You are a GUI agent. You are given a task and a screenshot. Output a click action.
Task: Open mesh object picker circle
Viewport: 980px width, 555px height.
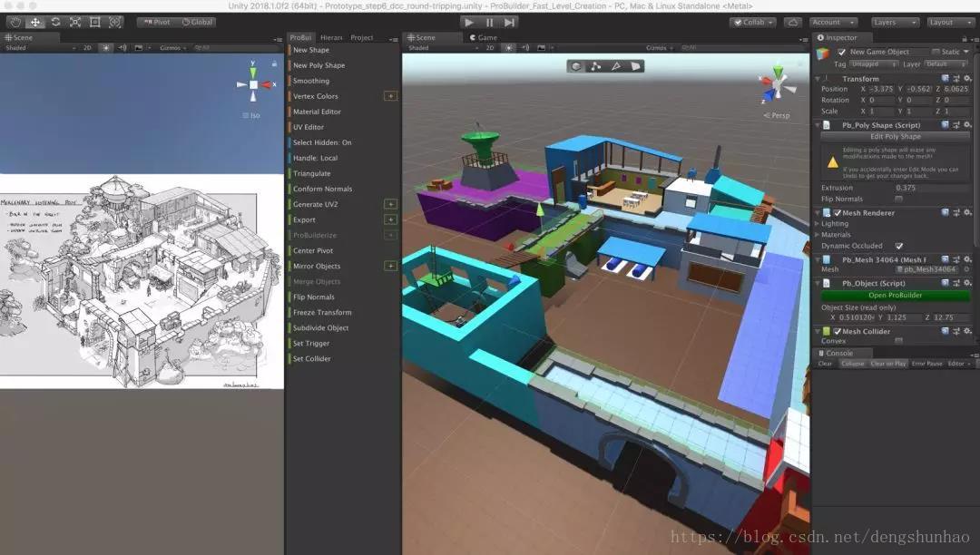click(966, 269)
